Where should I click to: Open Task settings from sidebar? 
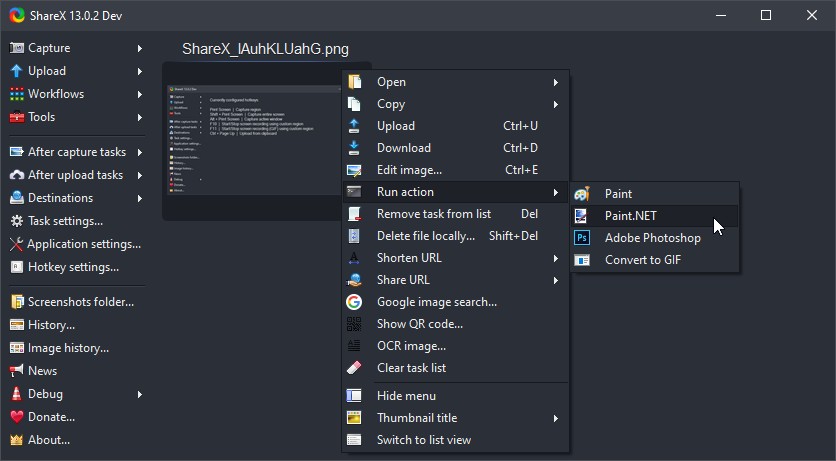pyautogui.click(x=65, y=221)
